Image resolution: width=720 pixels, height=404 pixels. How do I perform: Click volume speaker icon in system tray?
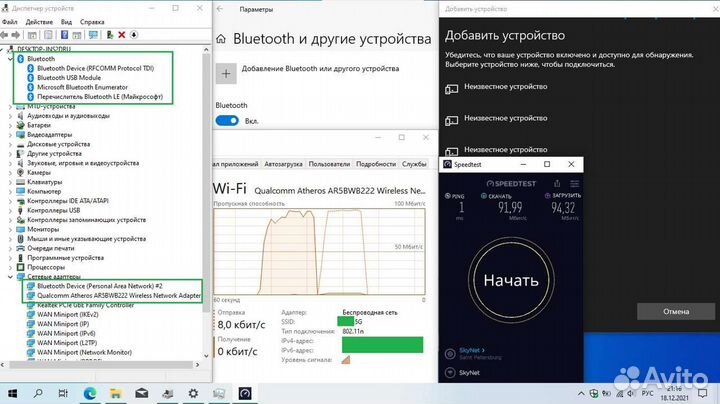pos(631,393)
